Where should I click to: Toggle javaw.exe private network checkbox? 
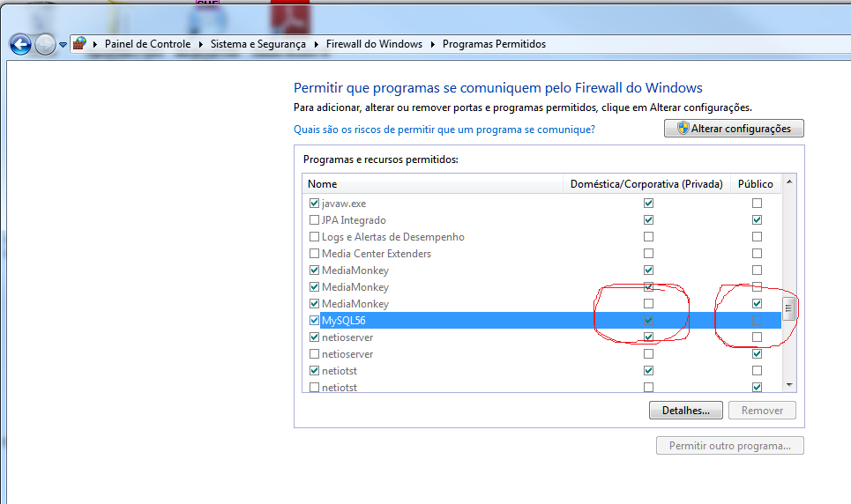pyautogui.click(x=648, y=203)
